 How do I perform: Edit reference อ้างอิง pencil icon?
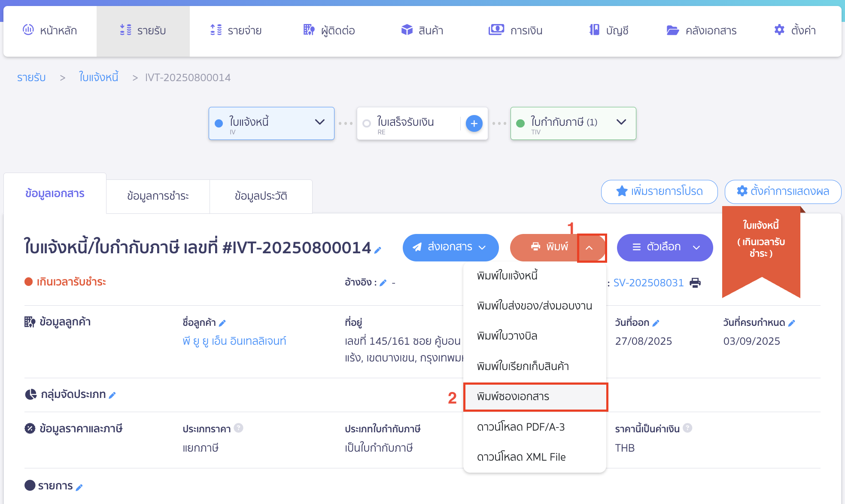383,282
